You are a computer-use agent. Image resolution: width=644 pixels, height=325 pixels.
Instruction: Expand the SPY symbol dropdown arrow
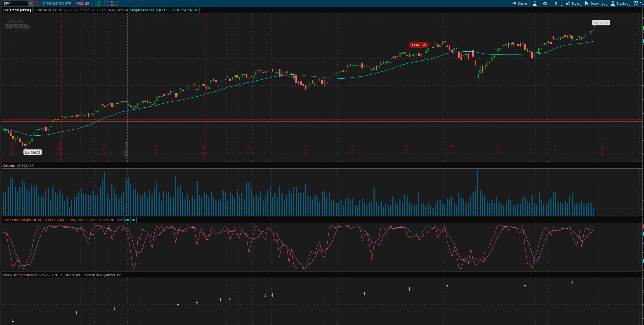tap(31, 3)
